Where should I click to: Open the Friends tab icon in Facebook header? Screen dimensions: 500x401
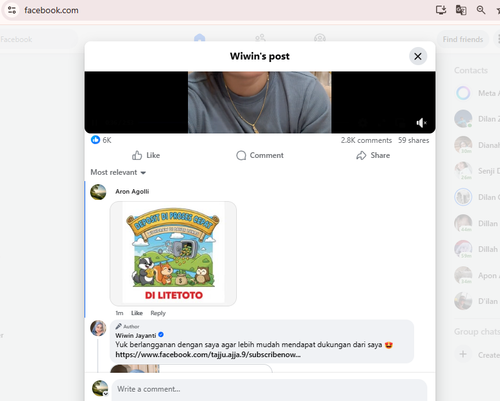tap(260, 38)
